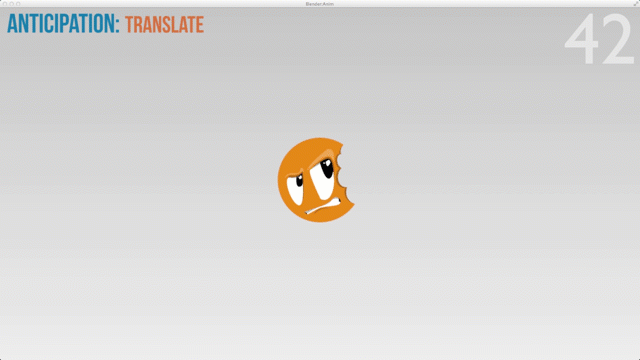This screenshot has width=640, height=360.
Task: Click the blue ANTICIPATION: heading
Action: click(63, 24)
